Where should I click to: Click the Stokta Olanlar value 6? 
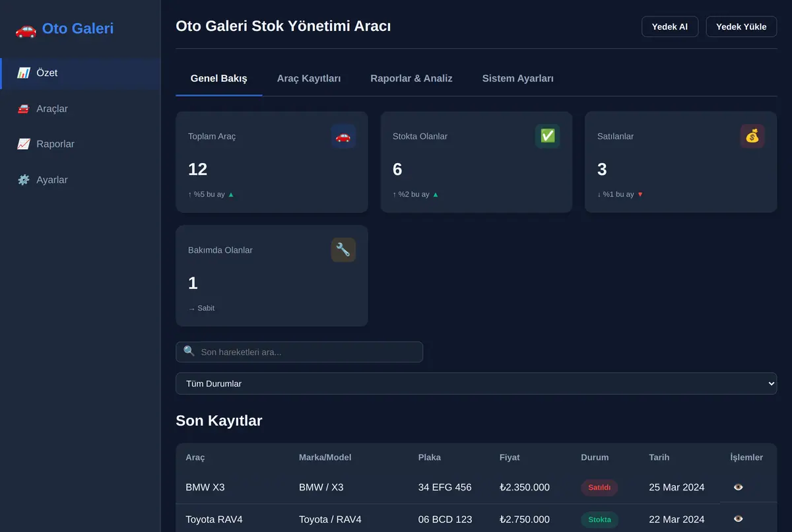pos(397,170)
